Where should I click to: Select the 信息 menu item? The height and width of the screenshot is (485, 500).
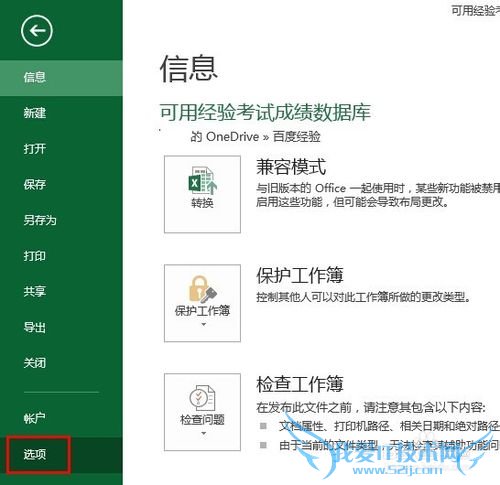click(61, 78)
